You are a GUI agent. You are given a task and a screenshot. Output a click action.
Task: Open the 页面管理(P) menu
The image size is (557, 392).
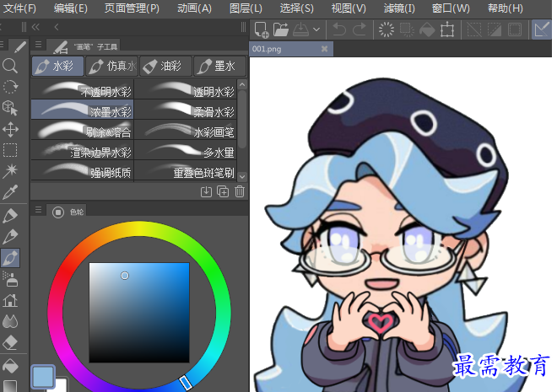tap(132, 8)
